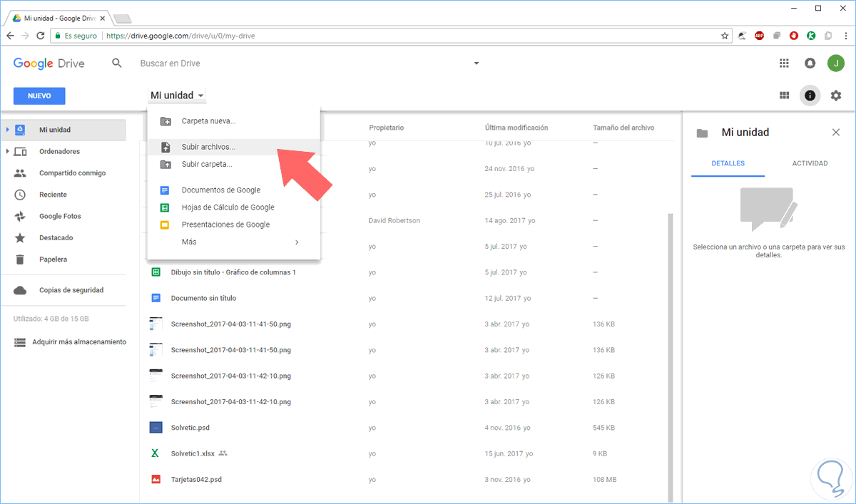Screen dimensions: 856x504
Task: Toggle the details info panel icon
Action: pos(810,96)
